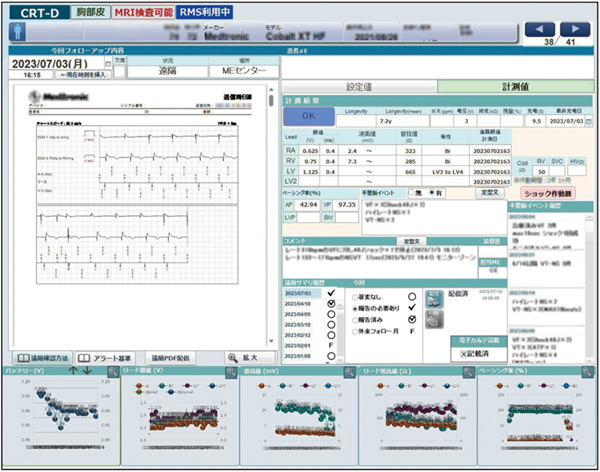Zoom into the バッテリー (V) chart magnifier
The width and height of the screenshot is (600, 472).
pos(109,371)
